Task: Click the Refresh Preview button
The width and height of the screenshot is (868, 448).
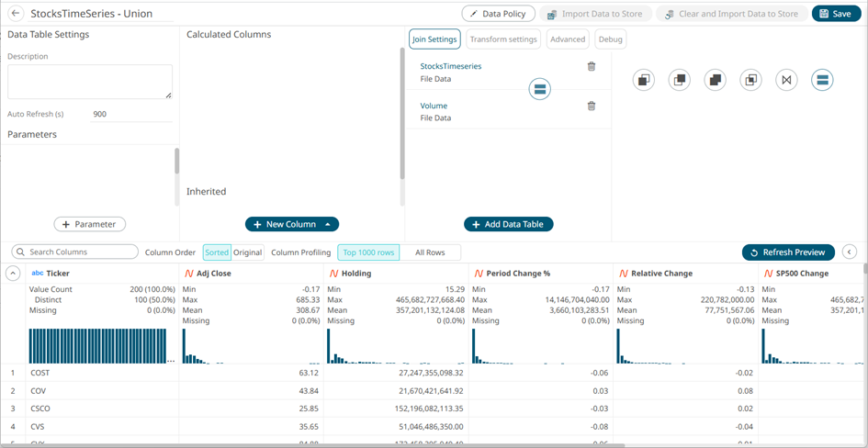Action: [x=788, y=252]
